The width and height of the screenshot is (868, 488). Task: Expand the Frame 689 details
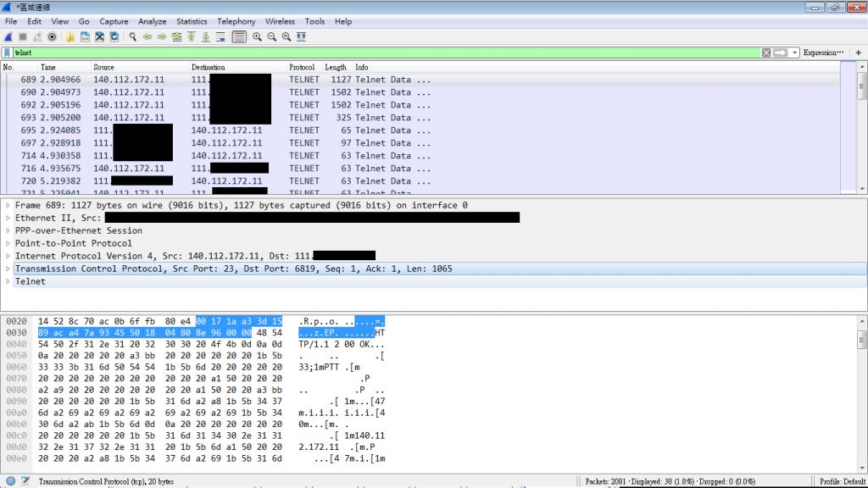click(x=8, y=205)
